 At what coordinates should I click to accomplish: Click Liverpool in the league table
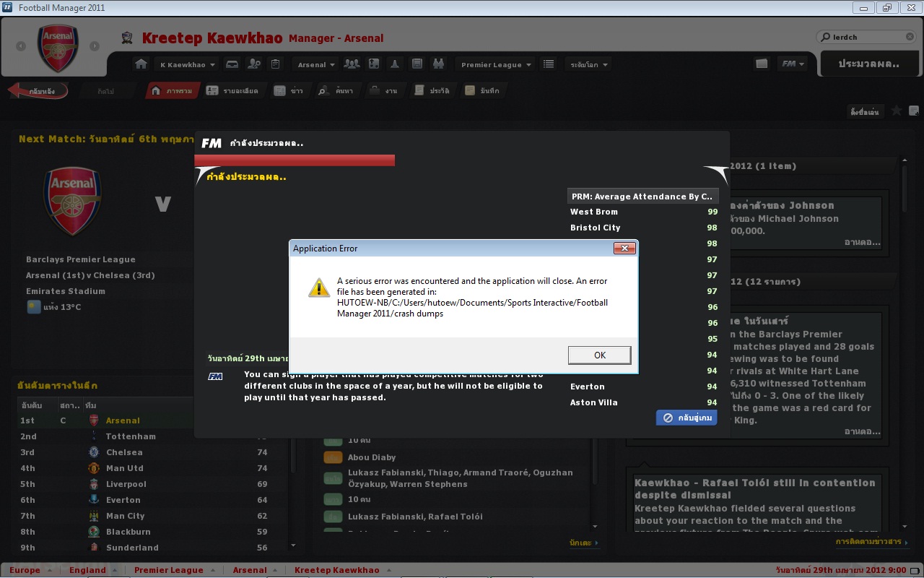(x=126, y=484)
